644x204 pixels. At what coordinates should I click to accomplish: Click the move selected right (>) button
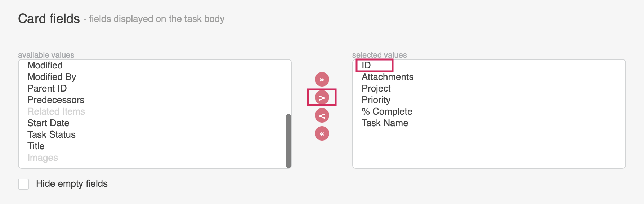(x=322, y=98)
